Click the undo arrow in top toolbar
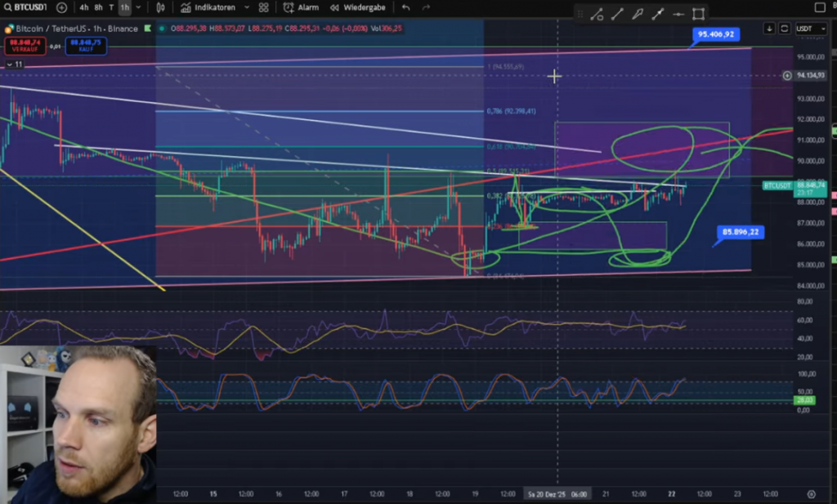 [405, 7]
